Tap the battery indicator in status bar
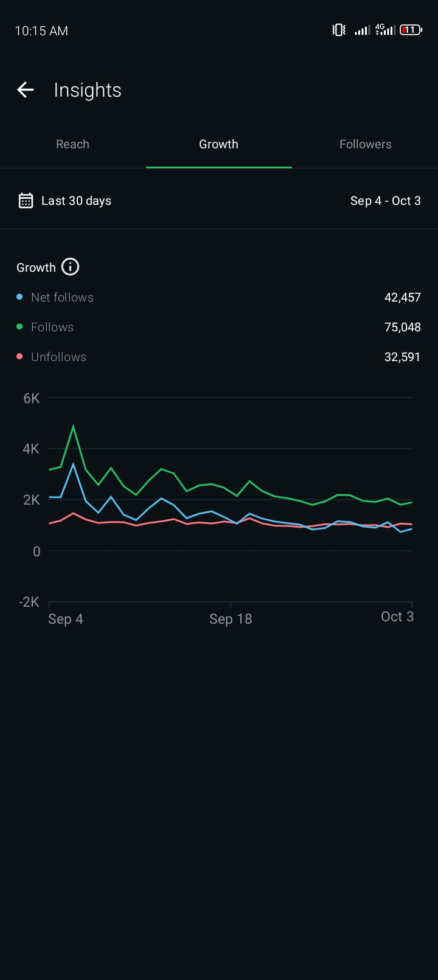Image resolution: width=438 pixels, height=980 pixels. 411,30
